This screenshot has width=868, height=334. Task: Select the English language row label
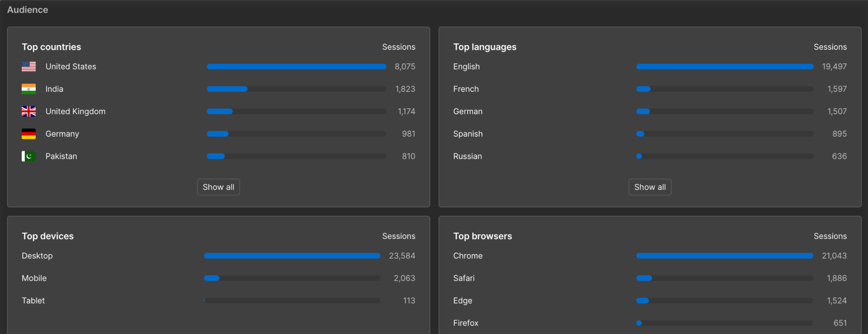pyautogui.click(x=467, y=67)
